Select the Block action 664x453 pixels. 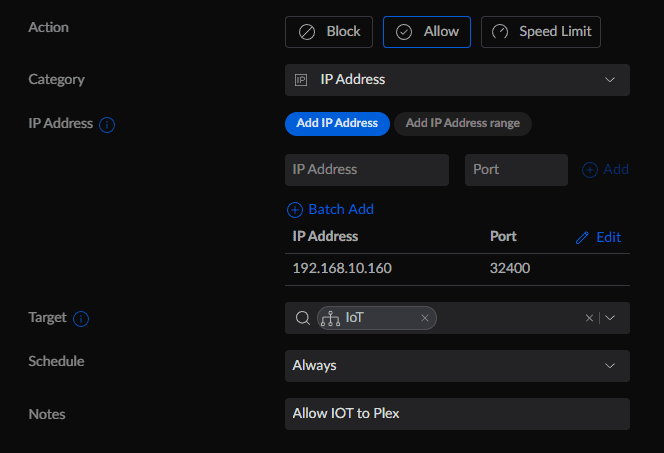[329, 32]
